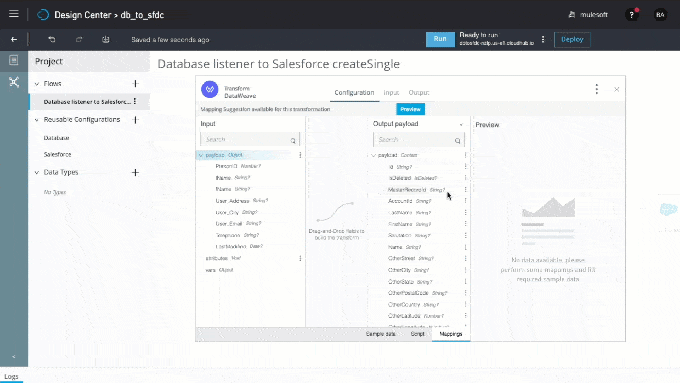Click the export project icon
Screen dimensions: 680x383
[x=105, y=39]
